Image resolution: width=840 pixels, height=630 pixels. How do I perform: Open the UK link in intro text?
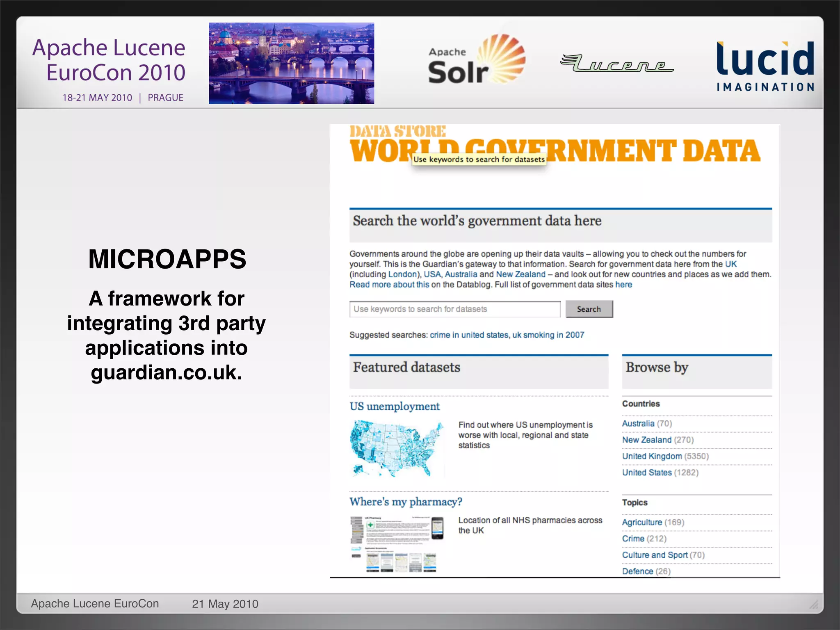(730, 264)
